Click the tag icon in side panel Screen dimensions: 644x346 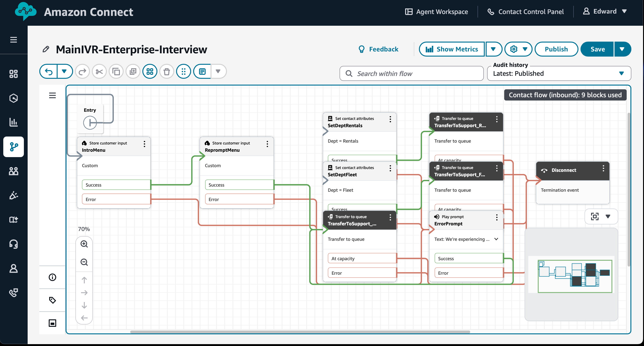pyautogui.click(x=52, y=300)
